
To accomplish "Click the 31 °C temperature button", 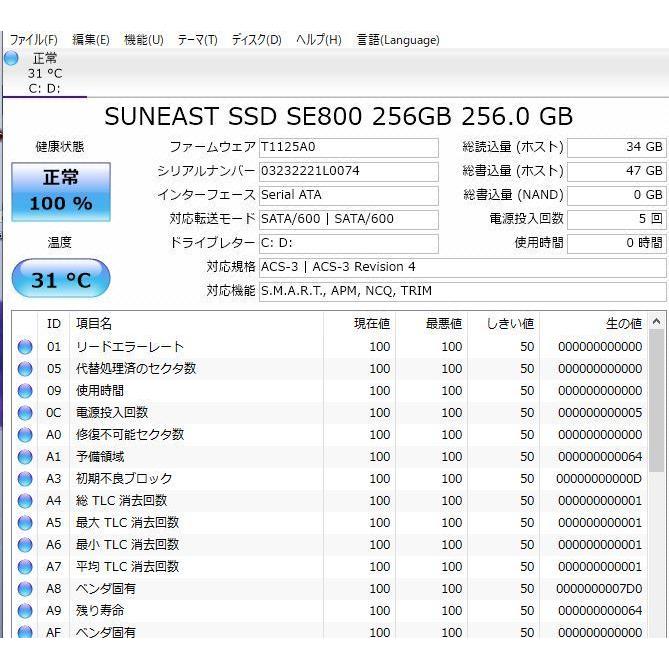I will [61, 278].
